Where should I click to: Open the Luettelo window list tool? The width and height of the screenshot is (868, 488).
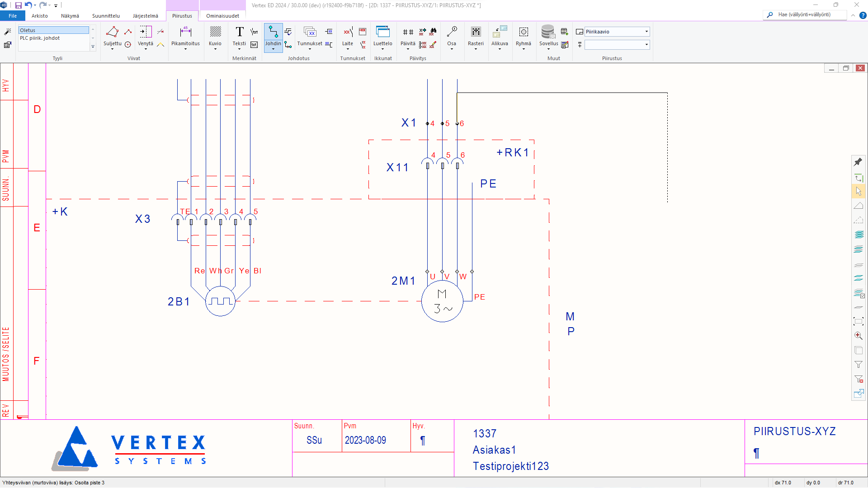pos(382,36)
